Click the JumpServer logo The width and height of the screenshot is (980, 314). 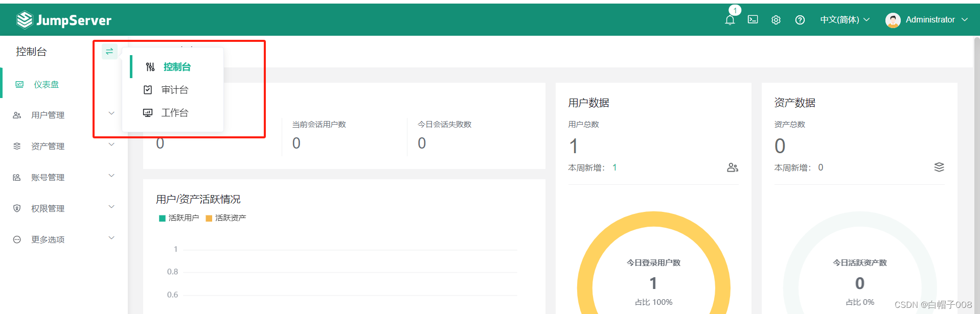(64, 20)
